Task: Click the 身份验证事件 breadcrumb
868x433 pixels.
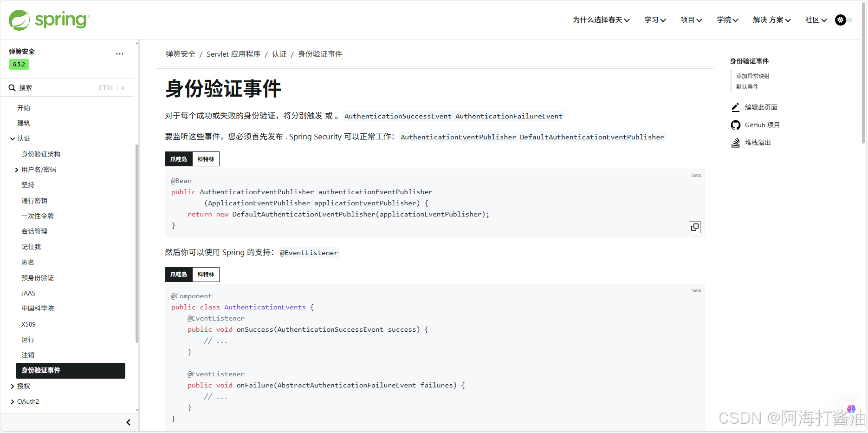Action: (x=320, y=54)
